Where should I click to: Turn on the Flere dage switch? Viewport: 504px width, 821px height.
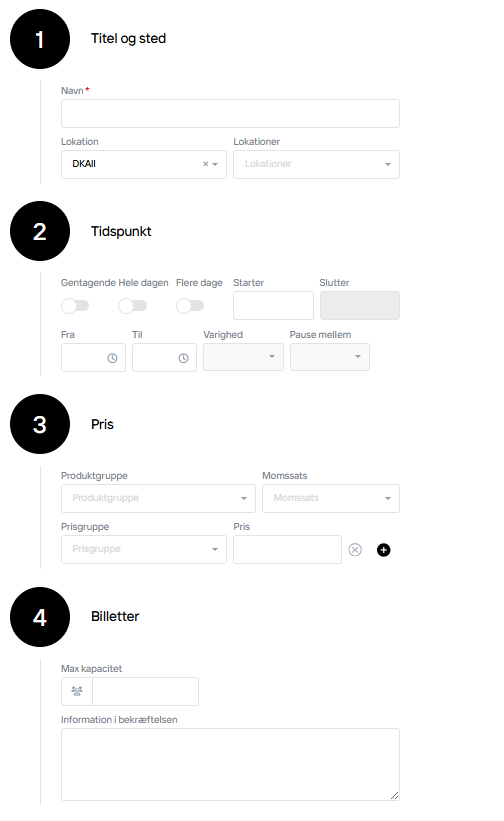click(x=190, y=306)
